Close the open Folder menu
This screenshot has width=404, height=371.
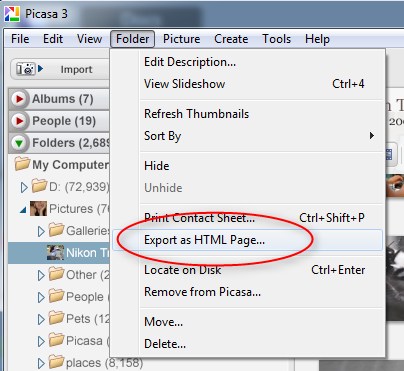pyautogui.click(x=132, y=39)
